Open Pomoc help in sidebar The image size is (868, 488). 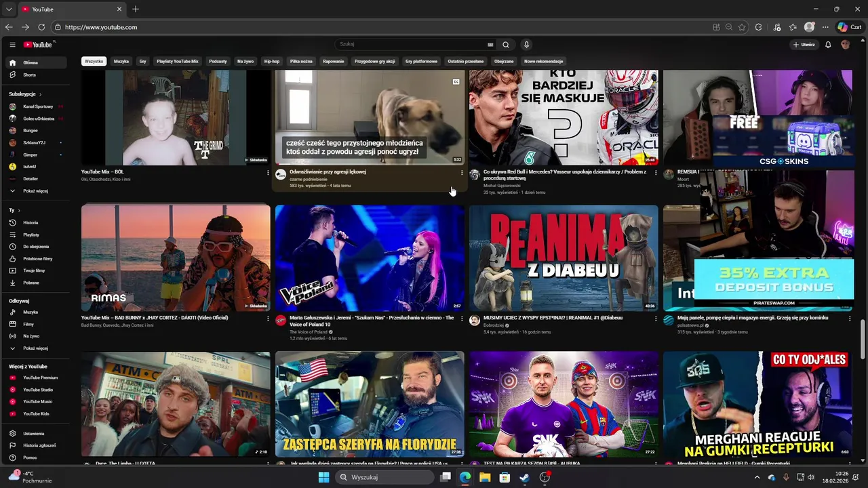pos(37,457)
